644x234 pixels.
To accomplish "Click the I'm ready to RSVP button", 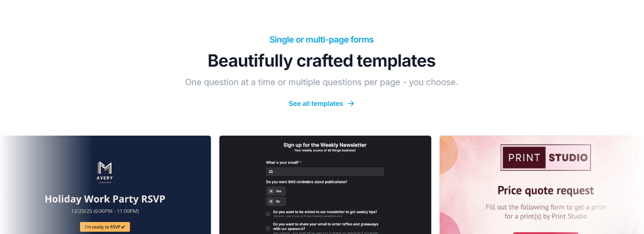I will pyautogui.click(x=105, y=227).
